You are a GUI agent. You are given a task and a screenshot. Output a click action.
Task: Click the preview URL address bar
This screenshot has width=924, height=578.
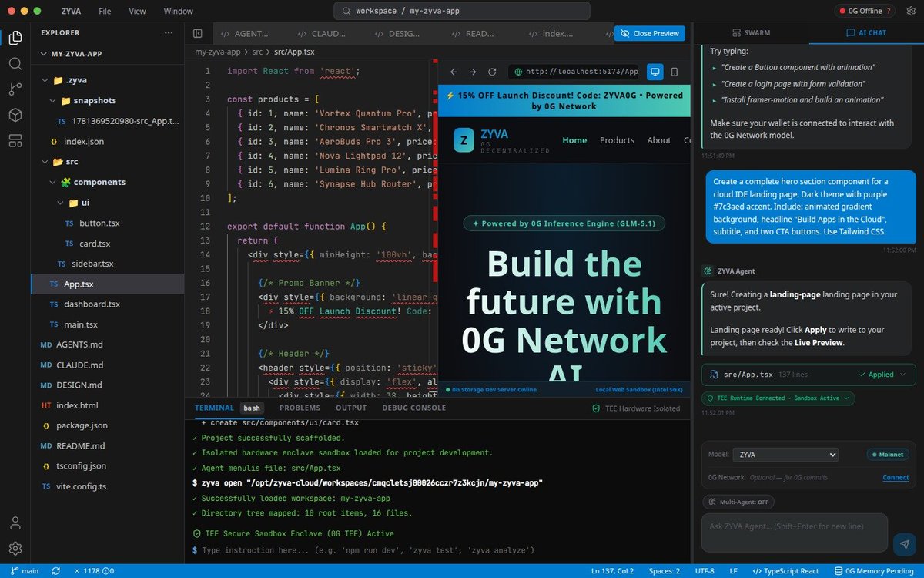point(574,72)
